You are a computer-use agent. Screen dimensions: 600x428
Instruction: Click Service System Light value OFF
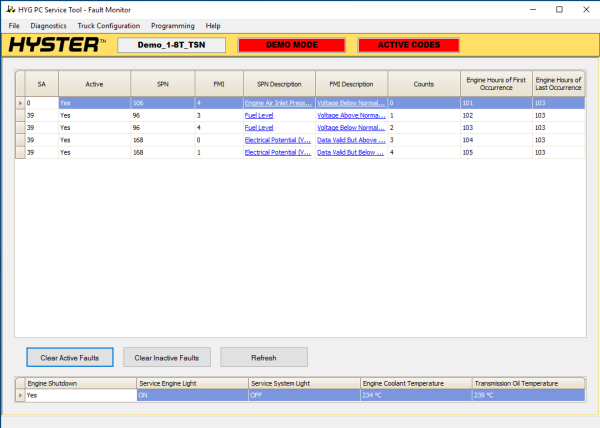(304, 395)
